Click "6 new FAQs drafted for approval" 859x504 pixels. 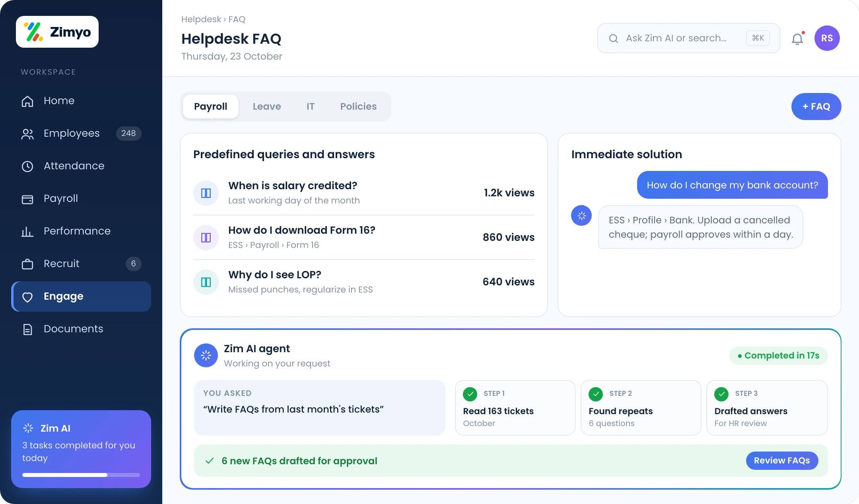(299, 461)
